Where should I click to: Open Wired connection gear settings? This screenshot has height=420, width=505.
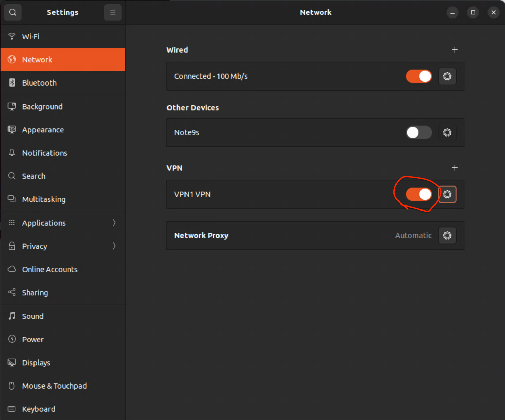447,76
